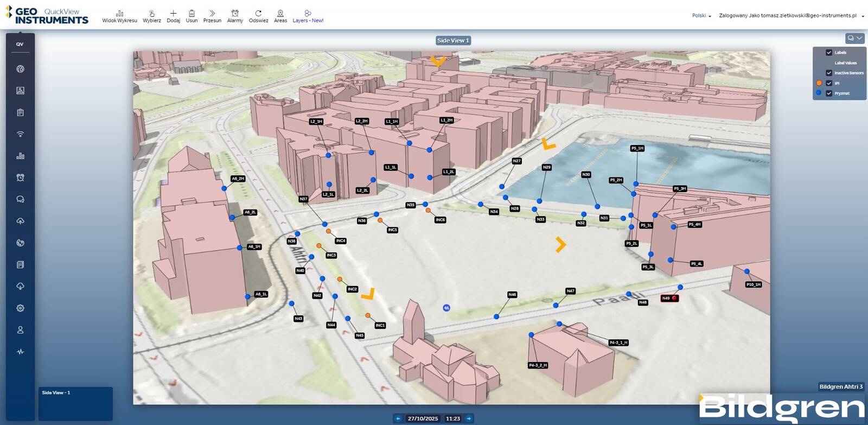Go to the previous date with left arrow
868x425 pixels.
[x=398, y=418]
